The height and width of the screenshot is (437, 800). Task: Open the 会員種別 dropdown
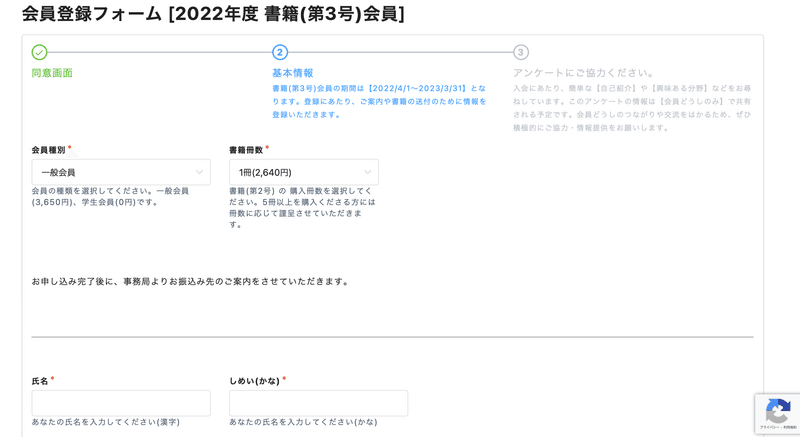coord(121,172)
